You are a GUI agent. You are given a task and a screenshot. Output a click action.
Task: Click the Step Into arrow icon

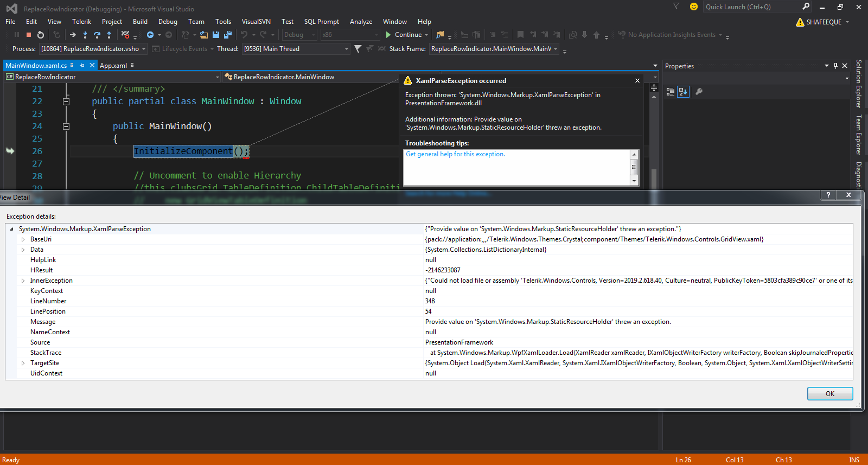(x=85, y=35)
